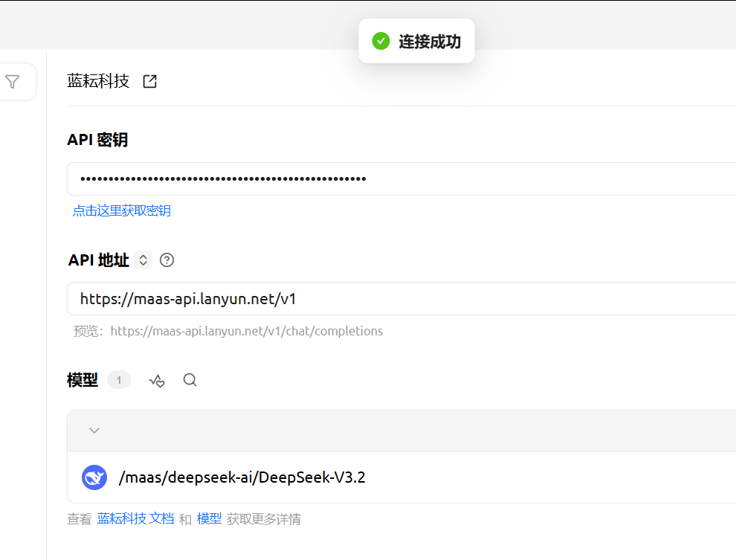Open the 点击这里获取密钥 link
The image size is (736, 560).
[x=122, y=210]
